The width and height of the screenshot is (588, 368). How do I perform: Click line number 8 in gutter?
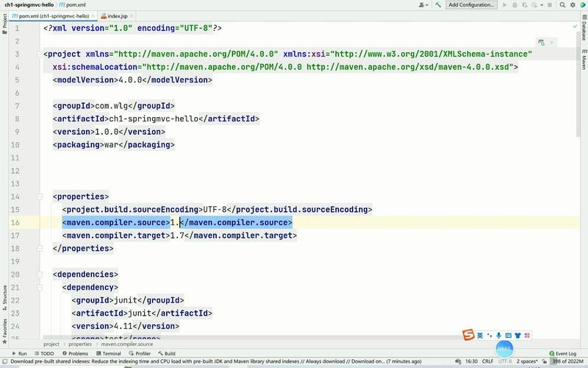(17, 119)
